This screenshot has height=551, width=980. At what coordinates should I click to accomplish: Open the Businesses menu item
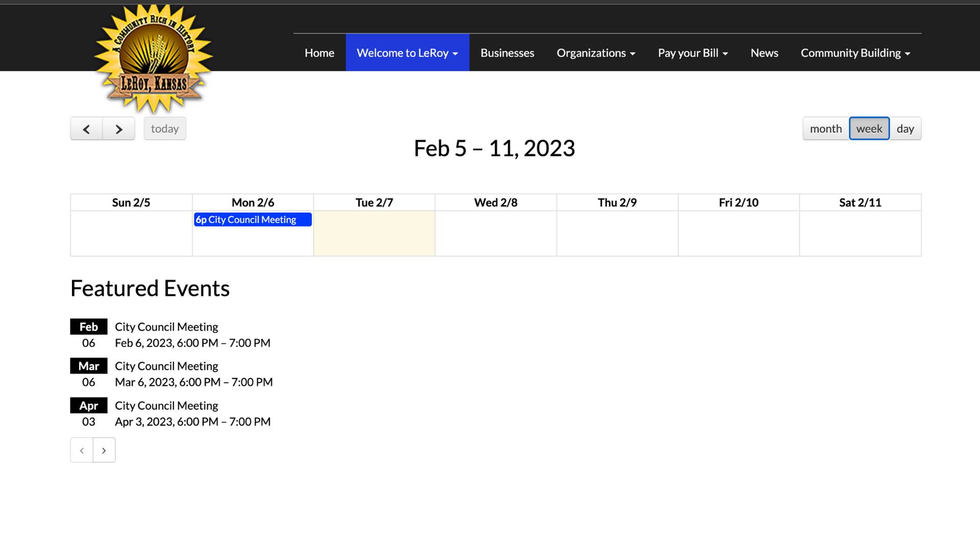coord(507,53)
